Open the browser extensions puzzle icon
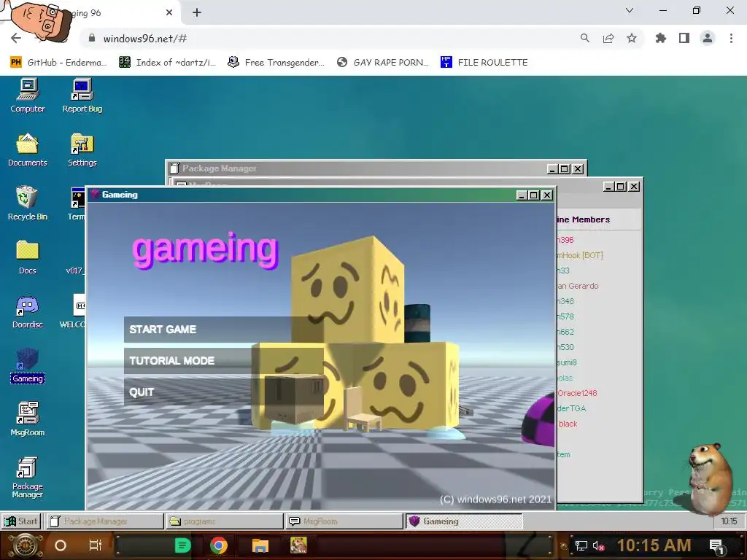This screenshot has height=560, width=747. pos(660,39)
